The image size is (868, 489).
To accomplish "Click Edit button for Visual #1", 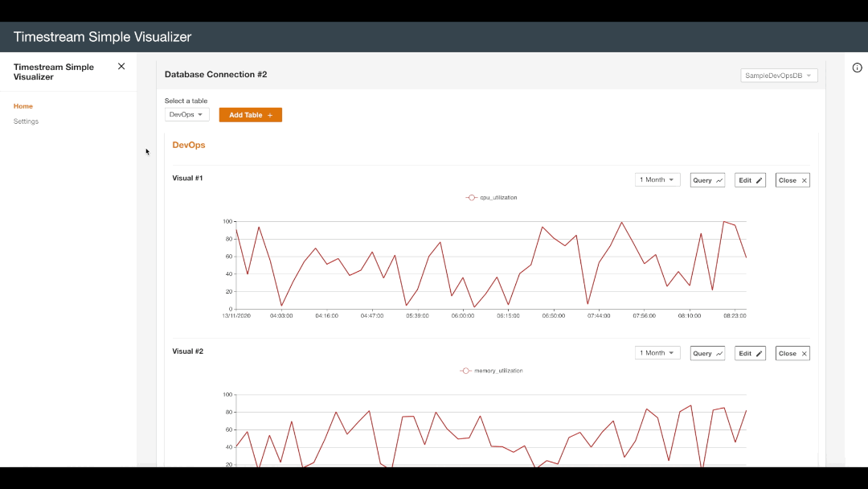I will coord(750,180).
